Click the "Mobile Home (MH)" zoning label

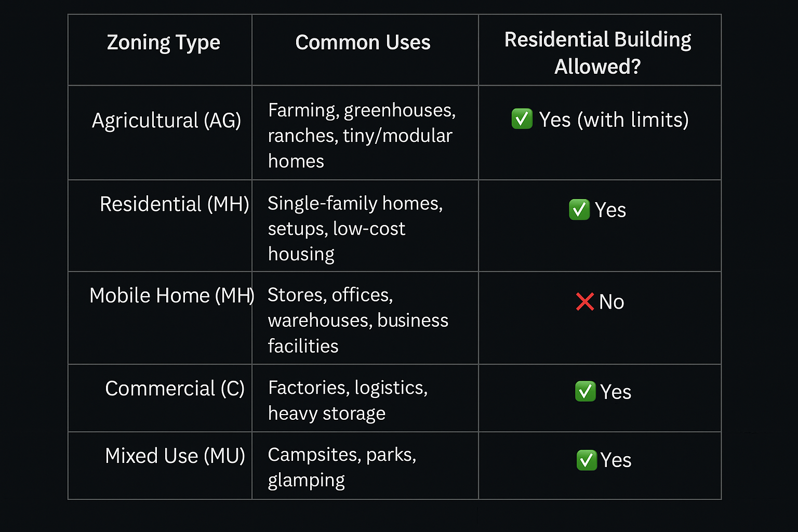(171, 296)
